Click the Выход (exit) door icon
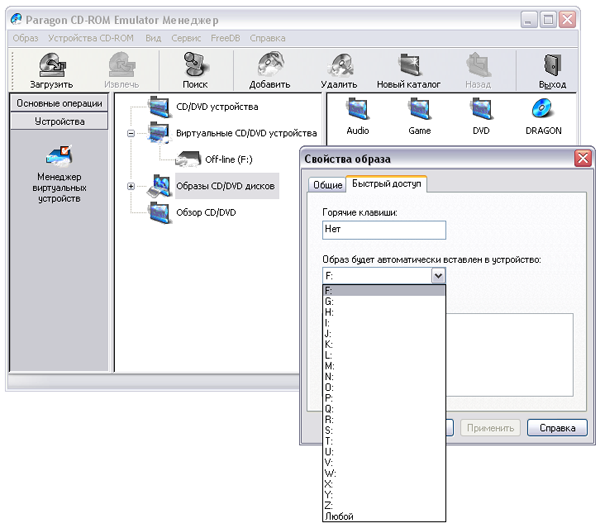 click(553, 65)
